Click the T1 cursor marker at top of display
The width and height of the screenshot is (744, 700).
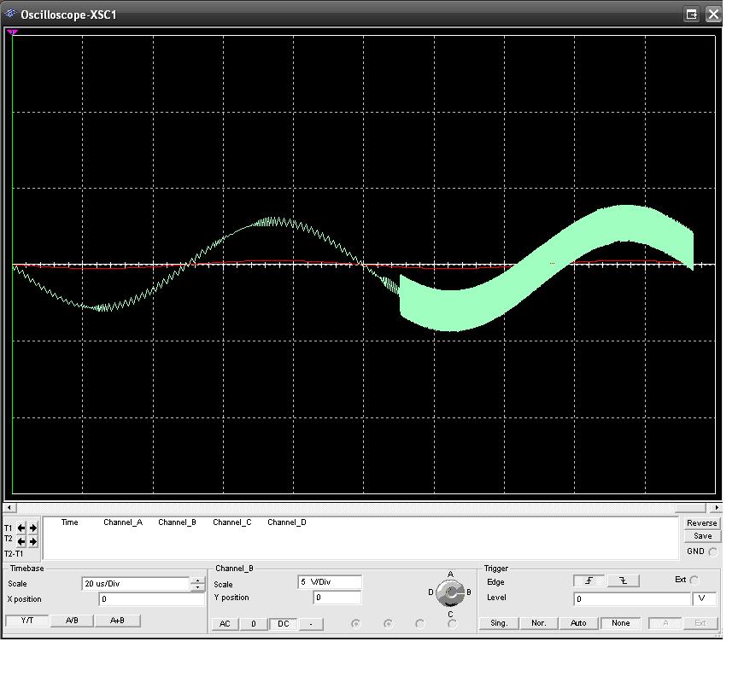12,32
